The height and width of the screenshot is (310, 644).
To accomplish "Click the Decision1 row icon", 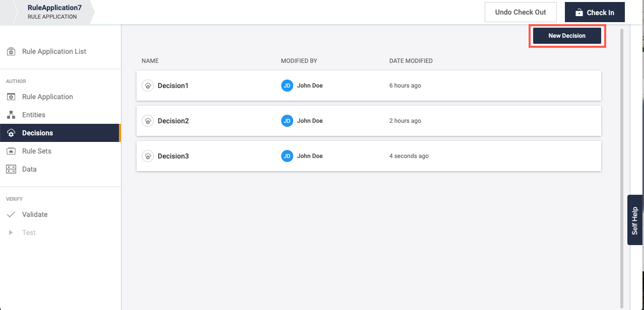I will point(147,86).
